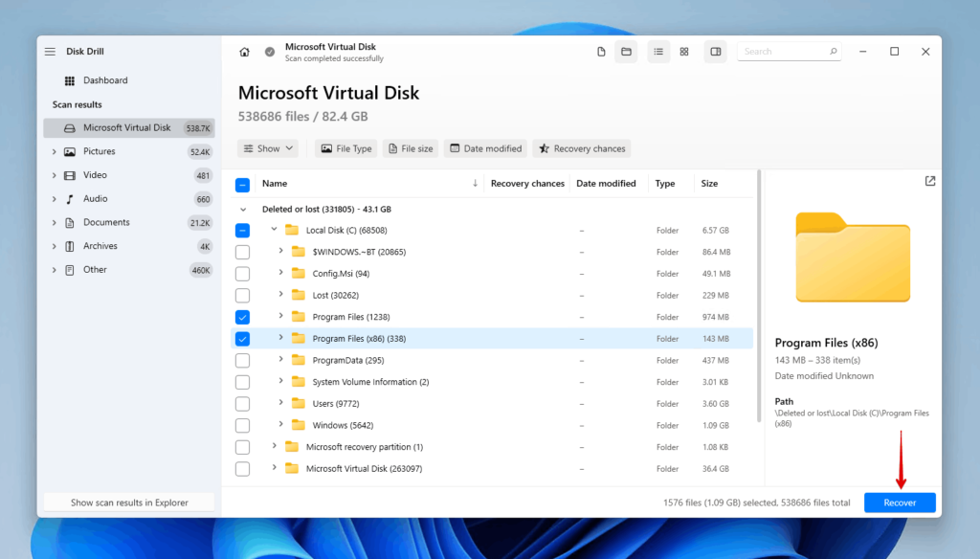980x559 pixels.
Task: Open the Show filter dropdown
Action: pos(268,148)
